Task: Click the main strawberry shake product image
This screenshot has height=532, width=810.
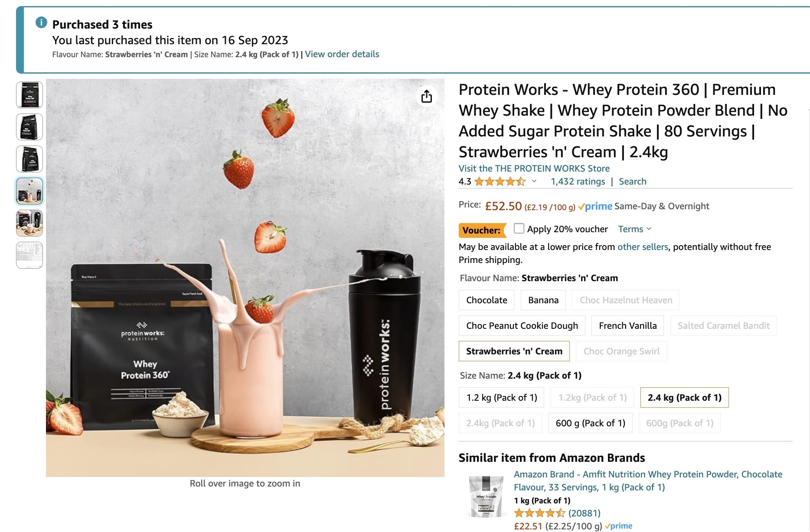Action: pos(245,278)
